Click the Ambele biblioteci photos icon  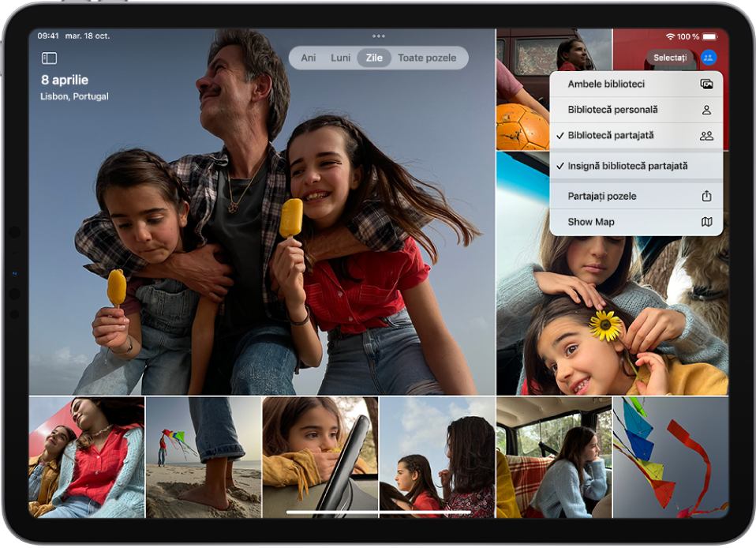click(706, 84)
